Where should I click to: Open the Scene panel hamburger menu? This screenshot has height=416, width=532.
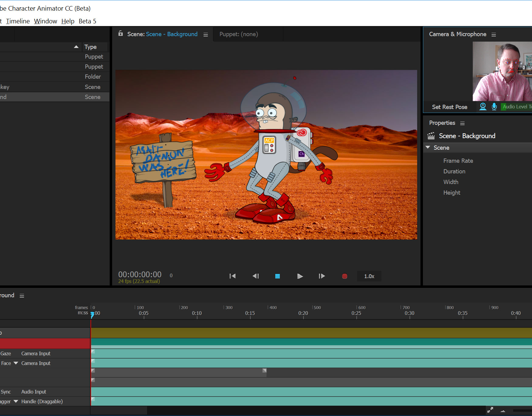click(206, 35)
